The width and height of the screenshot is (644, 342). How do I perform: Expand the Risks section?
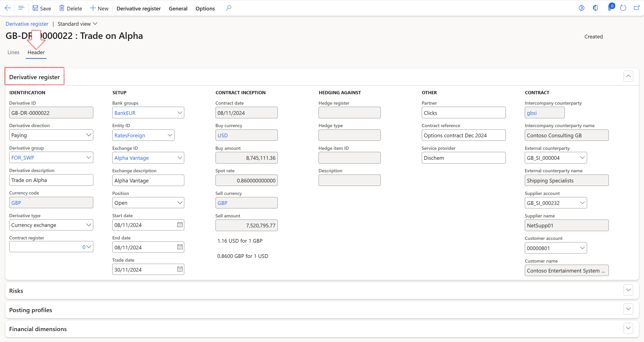[628, 290]
